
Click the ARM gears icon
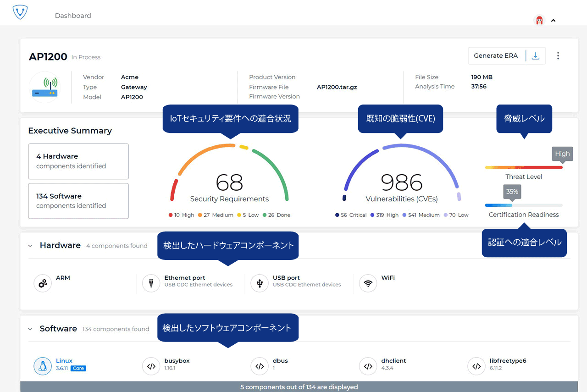click(x=43, y=284)
